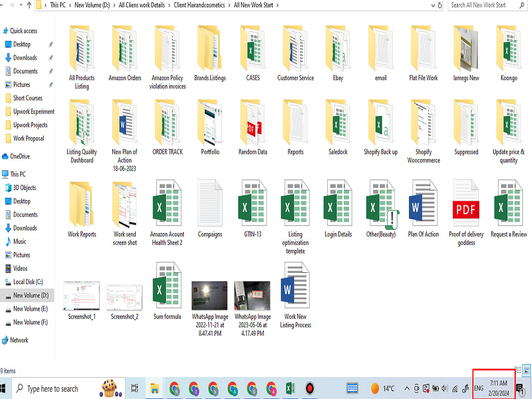
Task: Open Quick access in navigation pane
Action: [x=23, y=31]
